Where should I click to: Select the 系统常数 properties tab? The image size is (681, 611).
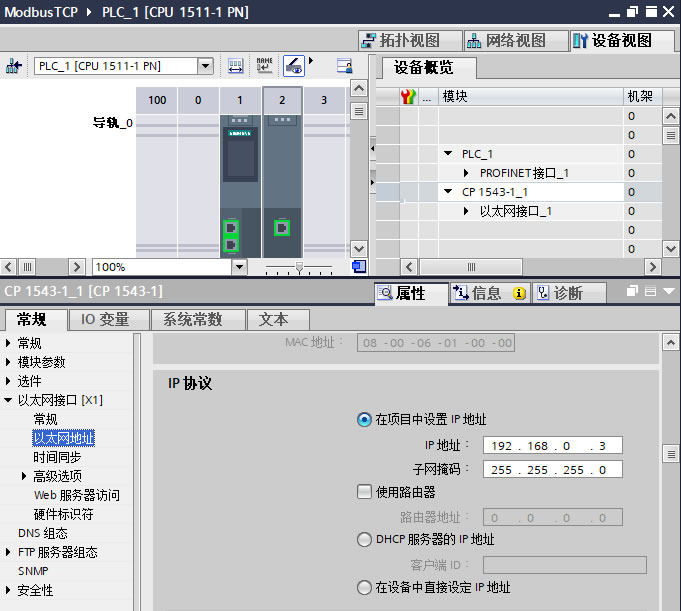[198, 320]
